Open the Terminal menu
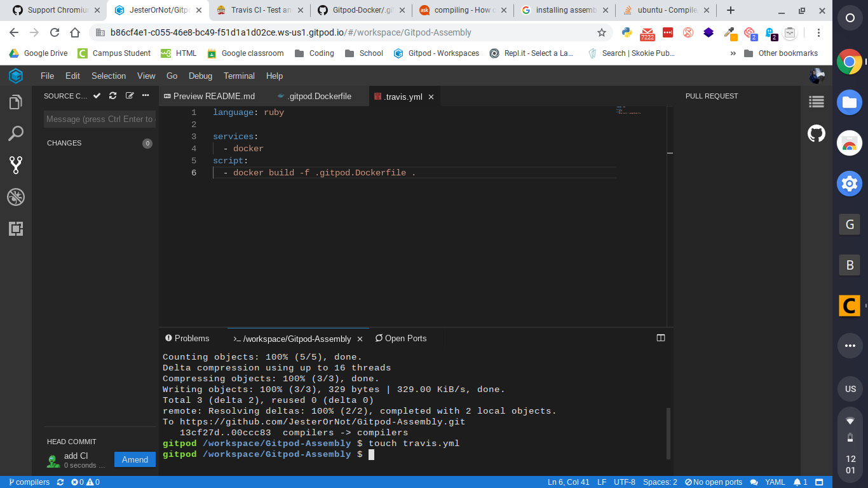This screenshot has width=868, height=488. (x=239, y=76)
